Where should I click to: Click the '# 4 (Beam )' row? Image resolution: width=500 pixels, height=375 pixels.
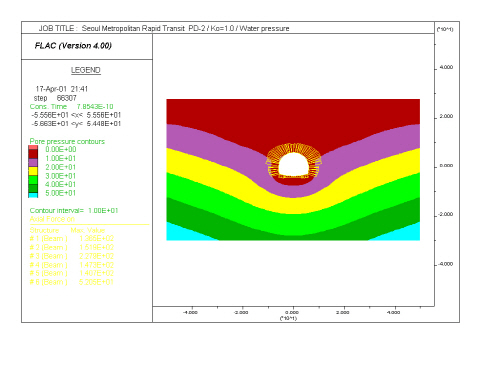pyautogui.click(x=72, y=265)
